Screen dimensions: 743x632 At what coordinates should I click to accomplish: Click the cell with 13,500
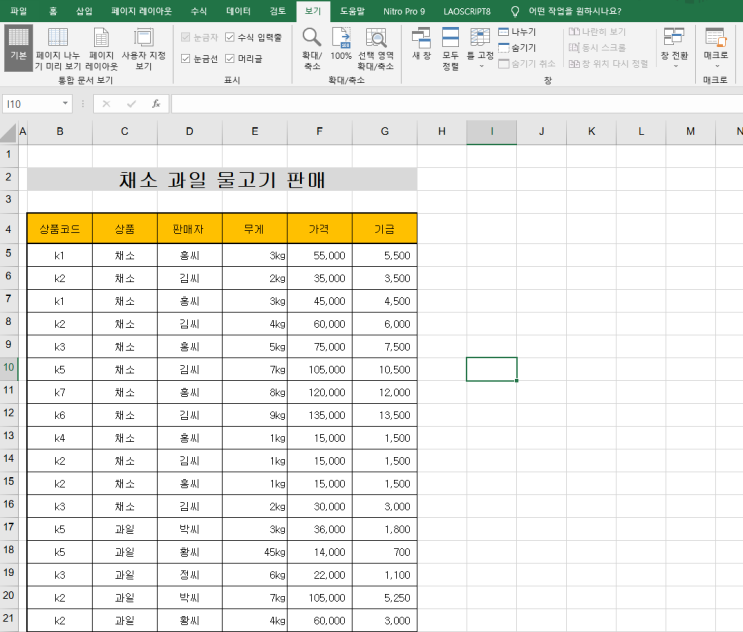(384, 415)
